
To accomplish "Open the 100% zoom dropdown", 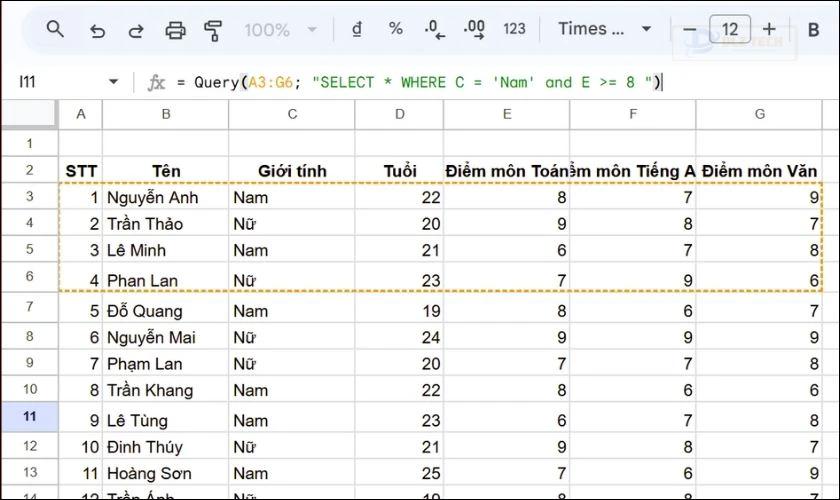I will [281, 29].
